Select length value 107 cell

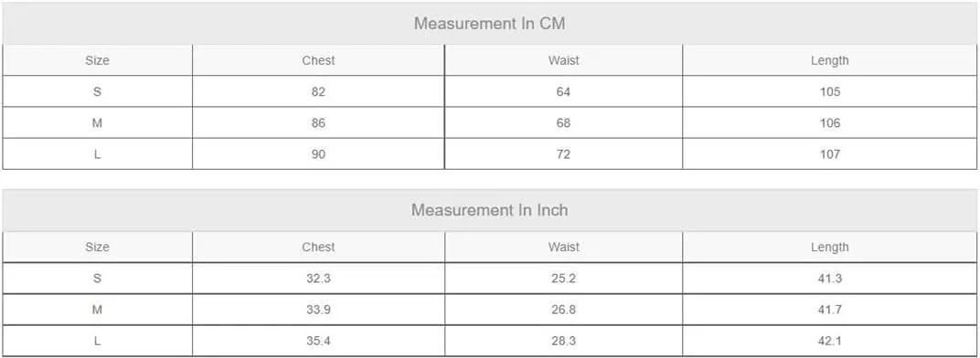(829, 153)
